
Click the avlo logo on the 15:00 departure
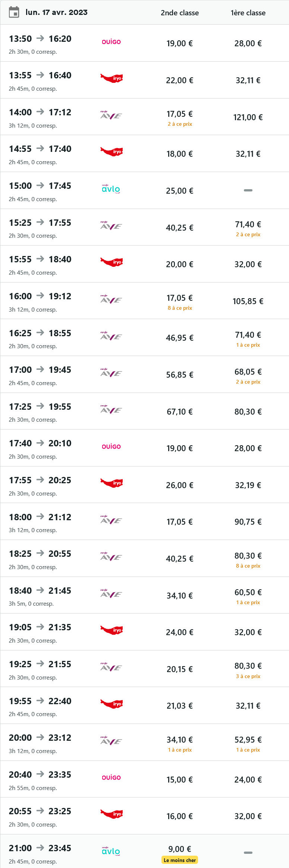point(111,189)
